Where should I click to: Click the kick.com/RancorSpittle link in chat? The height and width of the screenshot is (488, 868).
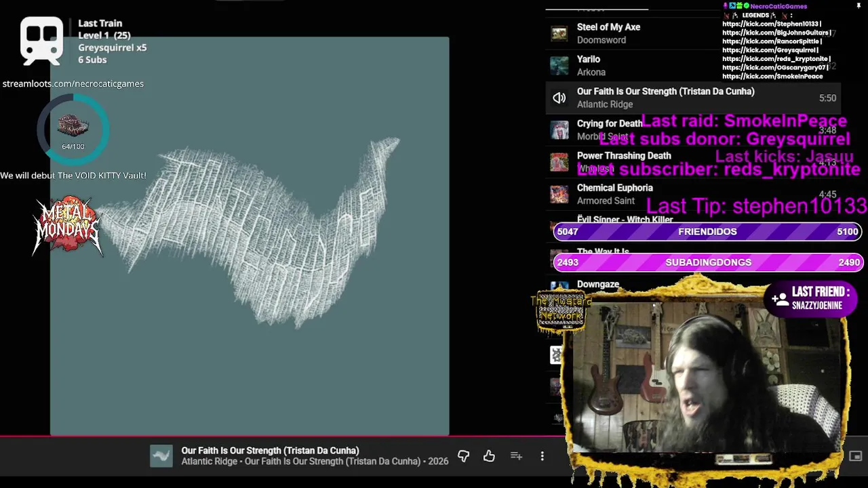[772, 41]
